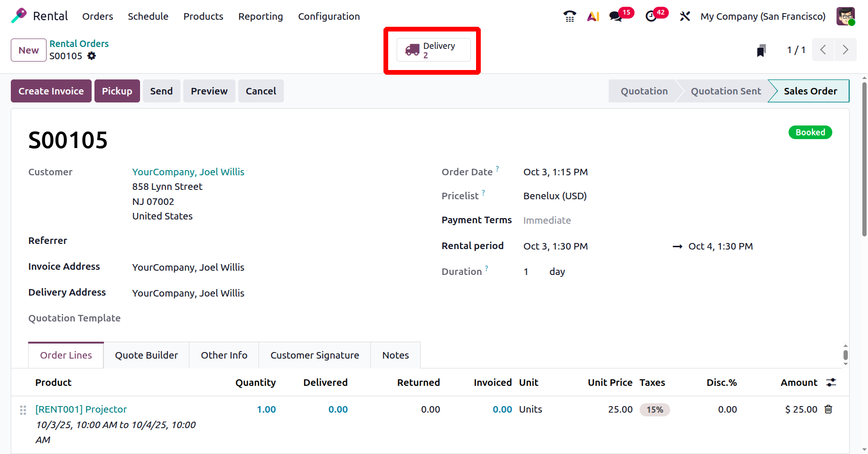
Task: Open the conversations chat icon
Action: tap(615, 16)
